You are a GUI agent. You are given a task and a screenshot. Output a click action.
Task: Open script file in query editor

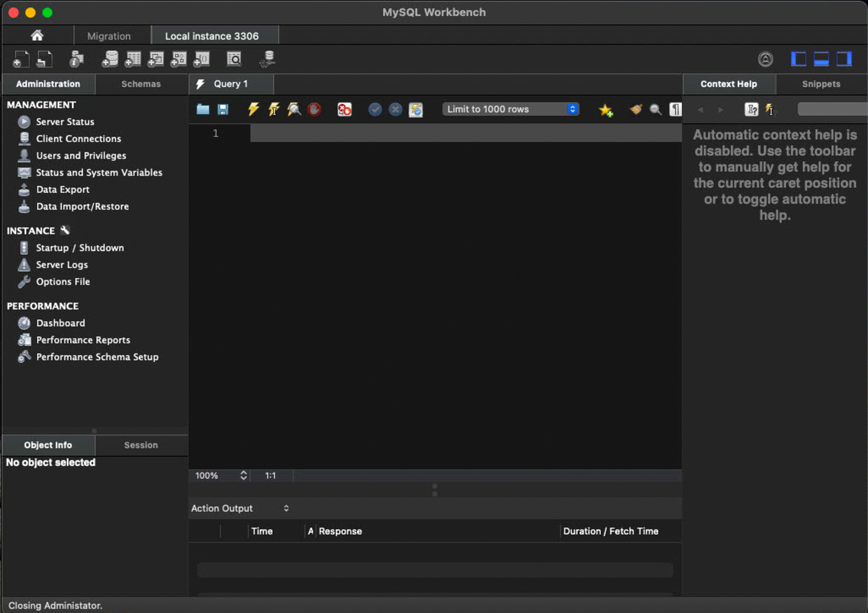203,110
